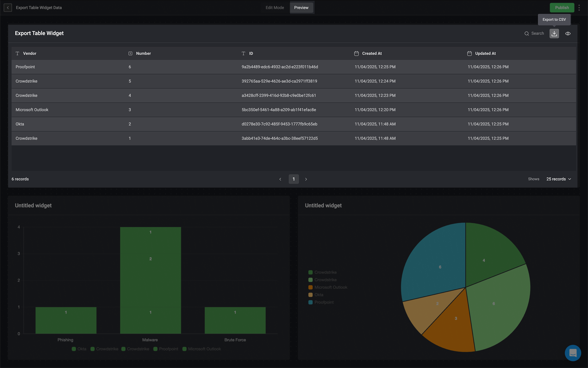Switch to Edit Mode tab
Viewport: 588px width, 368px height.
point(275,7)
